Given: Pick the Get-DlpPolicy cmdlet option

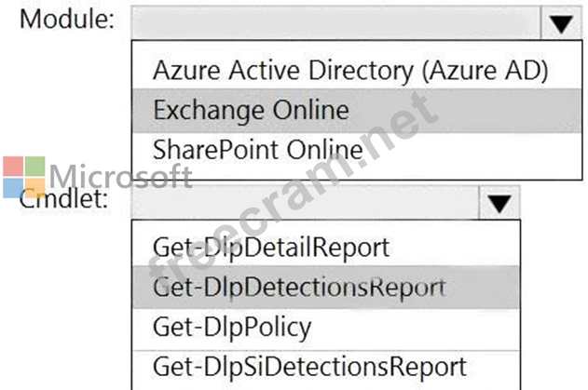Looking at the screenshot, I should (233, 327).
